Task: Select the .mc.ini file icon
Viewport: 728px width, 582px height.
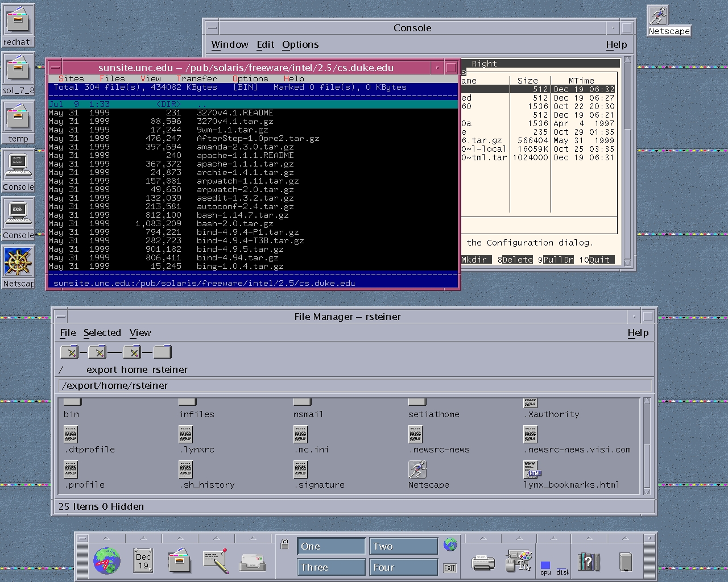Action: coord(301,435)
